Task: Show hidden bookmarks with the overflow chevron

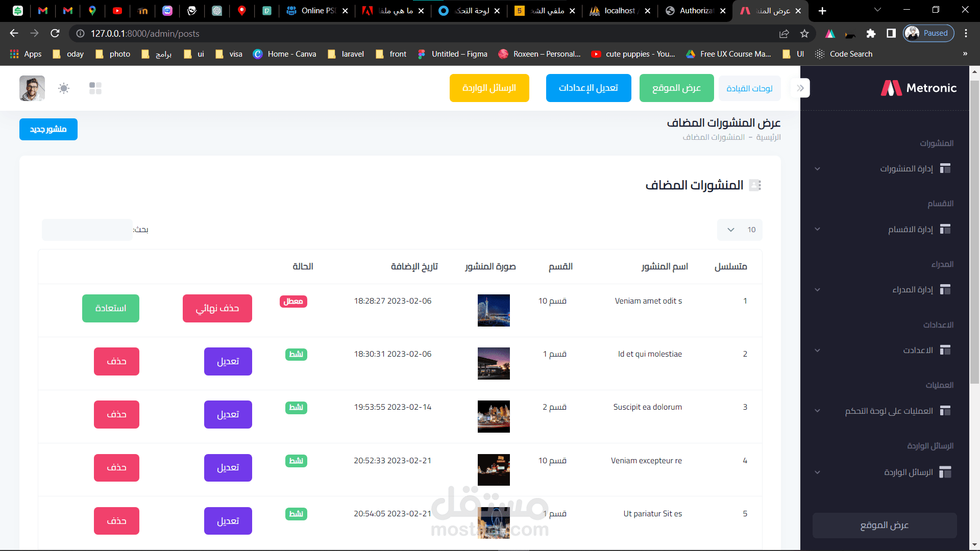Action: tap(965, 54)
